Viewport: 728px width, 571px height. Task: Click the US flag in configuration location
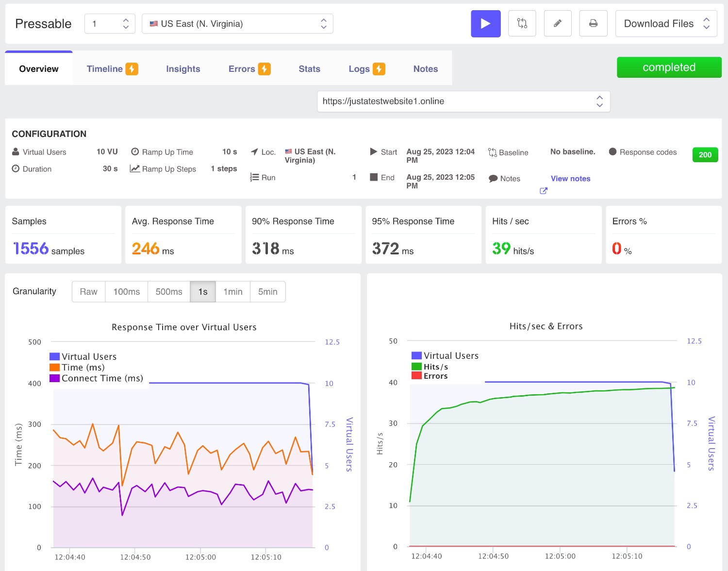pos(288,151)
